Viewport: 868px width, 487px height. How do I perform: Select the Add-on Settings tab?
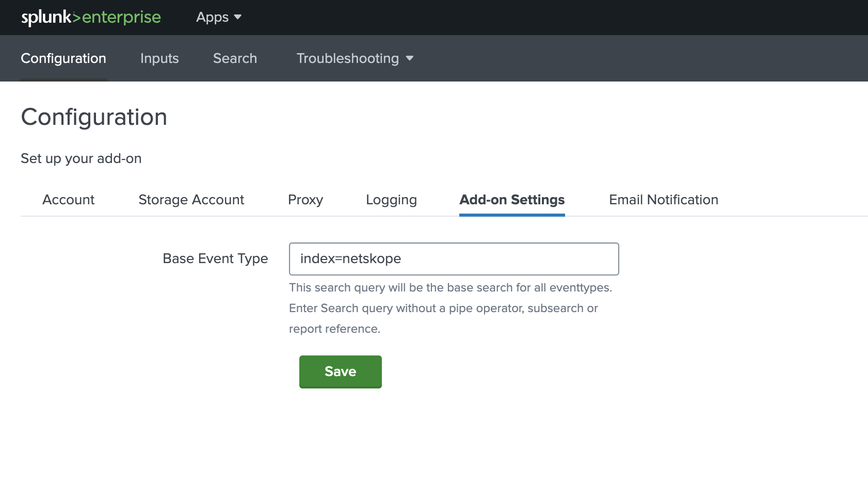point(512,200)
